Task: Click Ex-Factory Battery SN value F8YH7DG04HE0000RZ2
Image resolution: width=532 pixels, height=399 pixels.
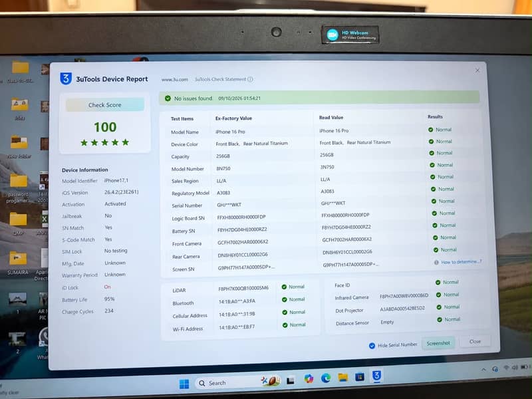Action: click(x=242, y=229)
